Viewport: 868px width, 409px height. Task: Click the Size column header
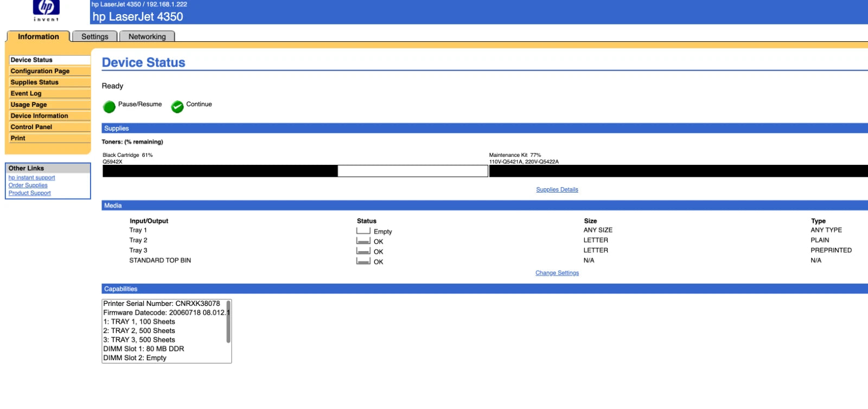point(590,221)
